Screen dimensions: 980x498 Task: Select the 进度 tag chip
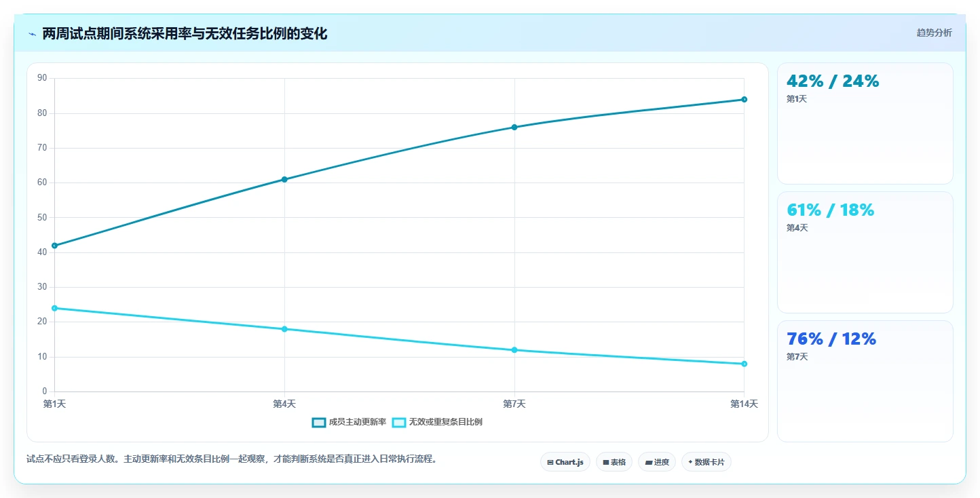click(x=657, y=462)
